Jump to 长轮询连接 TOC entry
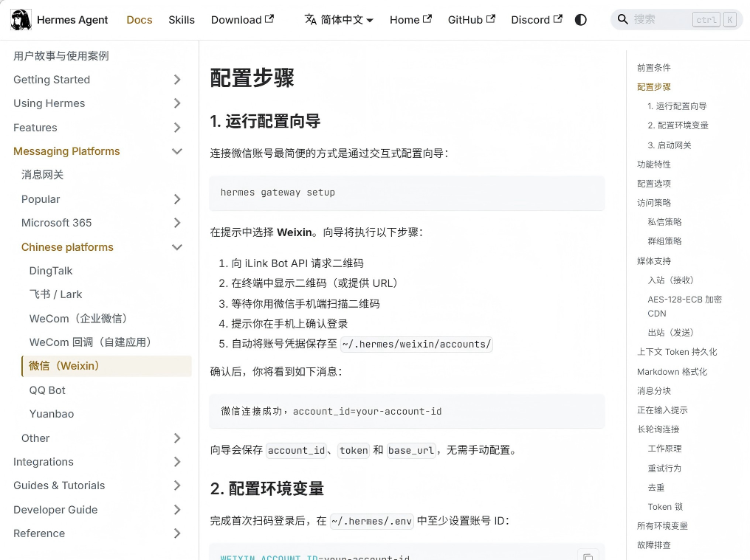The image size is (750, 560). click(658, 429)
